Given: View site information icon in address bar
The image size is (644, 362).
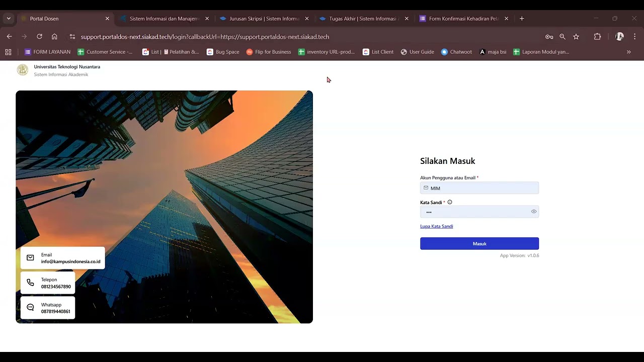Looking at the screenshot, I should coord(72,37).
